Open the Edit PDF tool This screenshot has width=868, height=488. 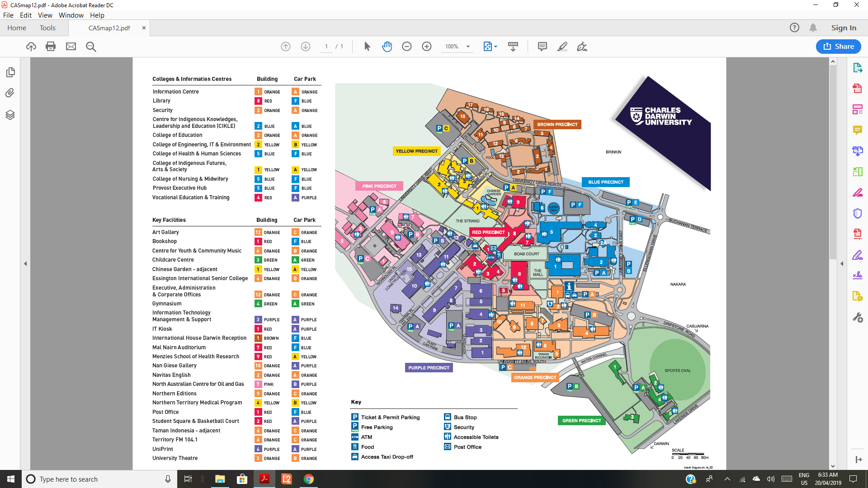point(858,109)
